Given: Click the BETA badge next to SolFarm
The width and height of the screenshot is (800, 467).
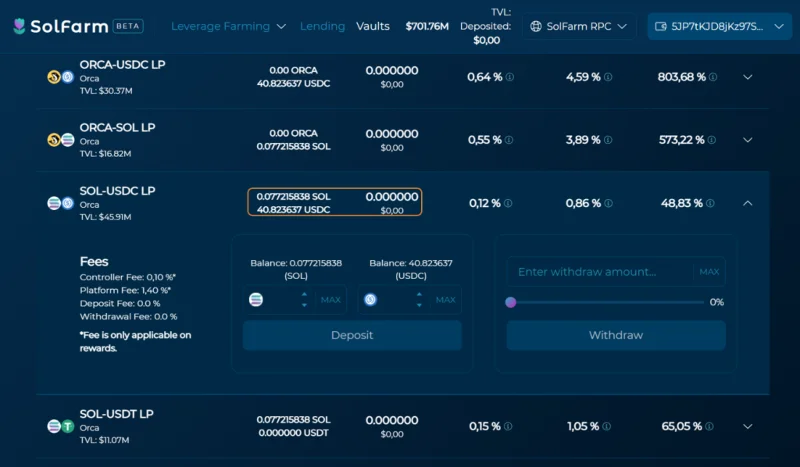Looking at the screenshot, I should tap(128, 26).
